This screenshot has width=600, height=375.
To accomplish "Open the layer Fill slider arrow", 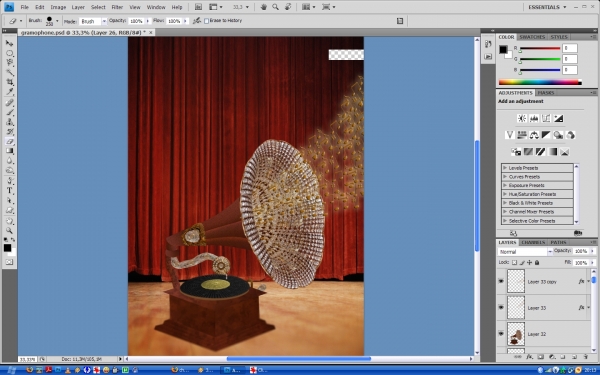I will (593, 262).
